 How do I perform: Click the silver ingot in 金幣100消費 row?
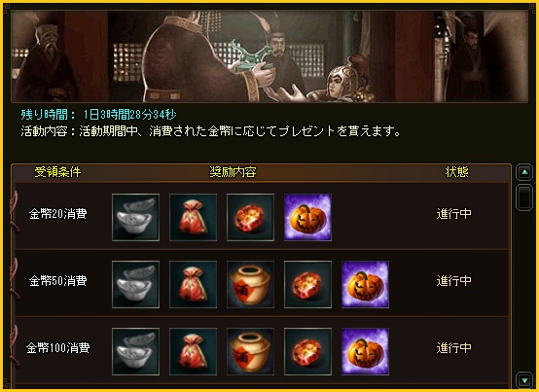(135, 351)
